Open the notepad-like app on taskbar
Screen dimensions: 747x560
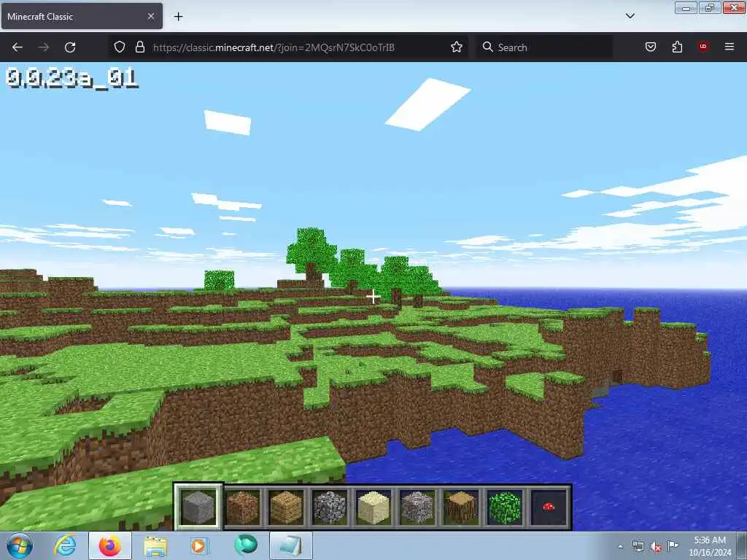[291, 545]
